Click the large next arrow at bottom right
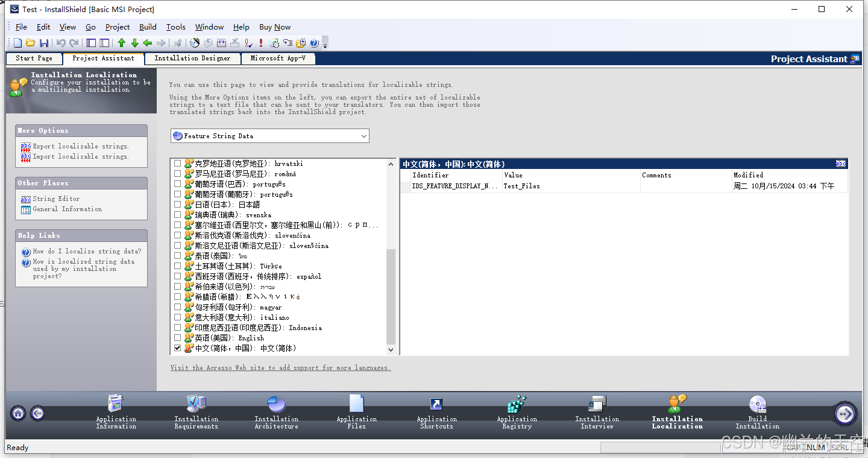This screenshot has width=868, height=458. [845, 413]
